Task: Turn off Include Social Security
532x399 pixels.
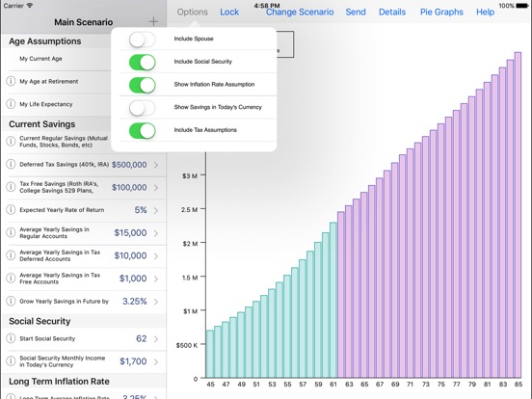Action: pyautogui.click(x=143, y=63)
